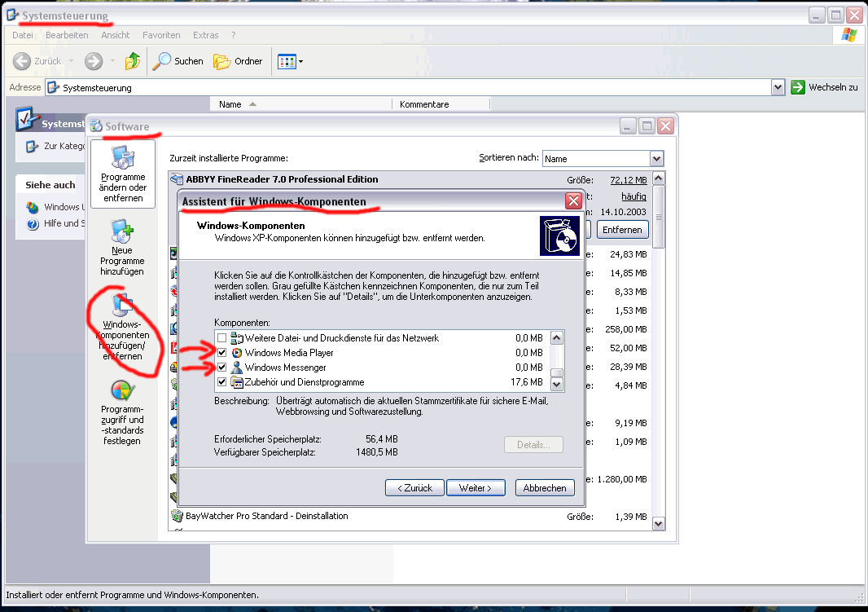Image resolution: width=868 pixels, height=612 pixels.
Task: Click the Entfernen button for ABBYY FineReader
Action: [622, 230]
